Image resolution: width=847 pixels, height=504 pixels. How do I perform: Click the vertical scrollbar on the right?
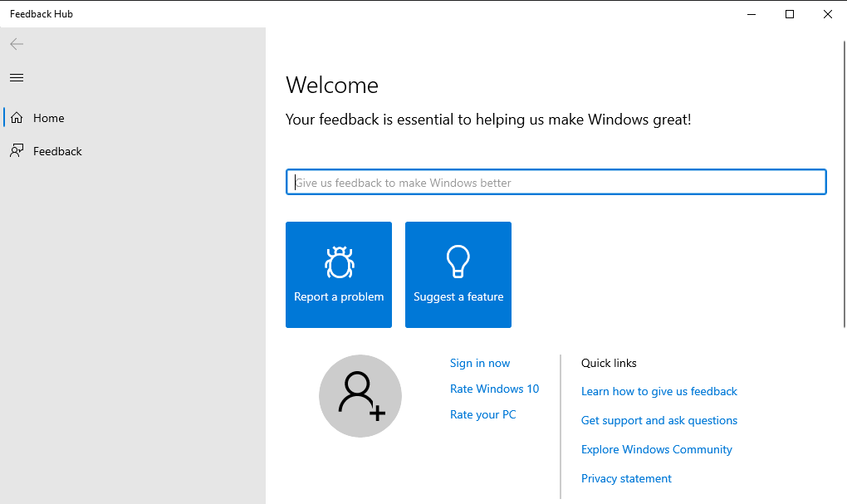pos(845,183)
